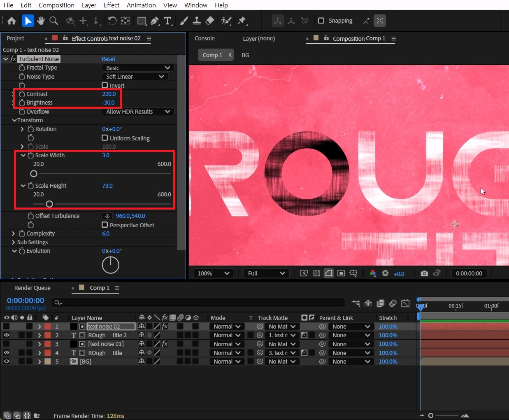Select the Rotation tool
This screenshot has width=509, height=420.
pos(112,21)
